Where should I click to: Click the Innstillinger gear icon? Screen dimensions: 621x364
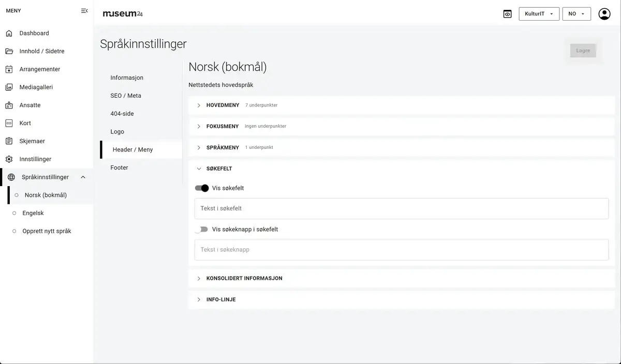[9, 159]
